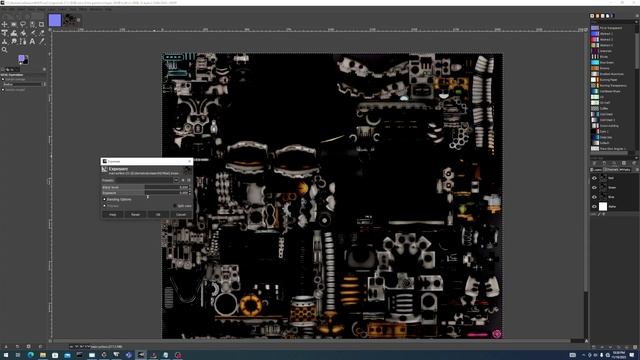Select the Rectangle Select tool
Image resolution: width=640 pixels, height=360 pixels.
14,24
